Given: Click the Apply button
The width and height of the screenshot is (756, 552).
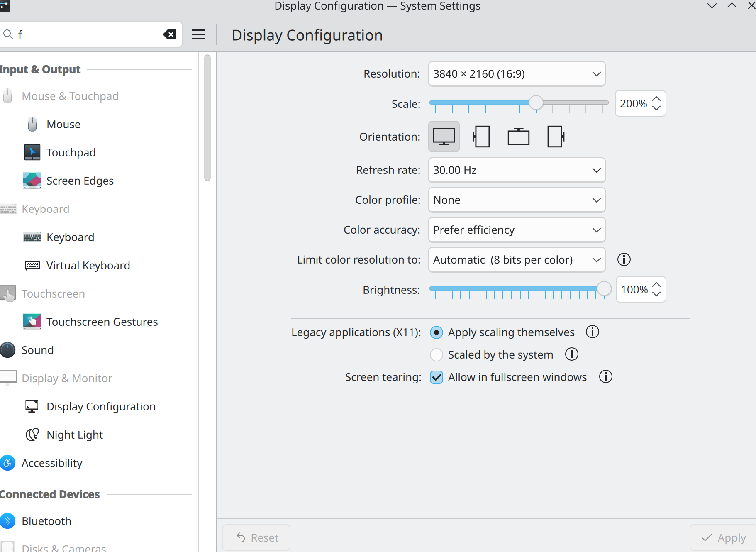Looking at the screenshot, I should click(x=723, y=538).
